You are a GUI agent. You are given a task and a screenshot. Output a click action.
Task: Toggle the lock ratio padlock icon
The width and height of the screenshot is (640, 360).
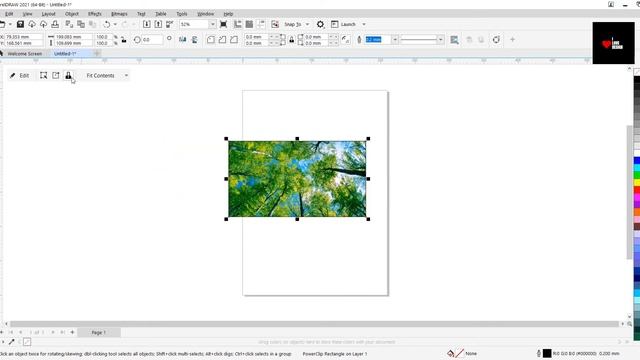(x=124, y=40)
